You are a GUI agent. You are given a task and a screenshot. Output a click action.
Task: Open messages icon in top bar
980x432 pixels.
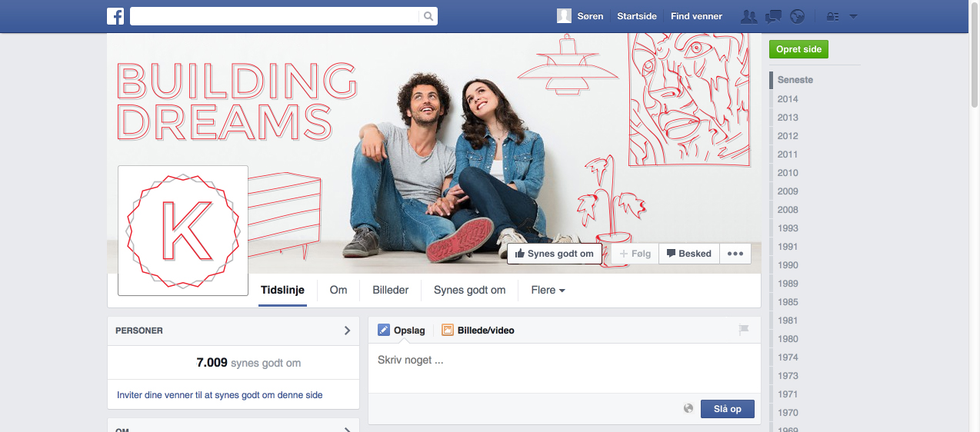[774, 16]
